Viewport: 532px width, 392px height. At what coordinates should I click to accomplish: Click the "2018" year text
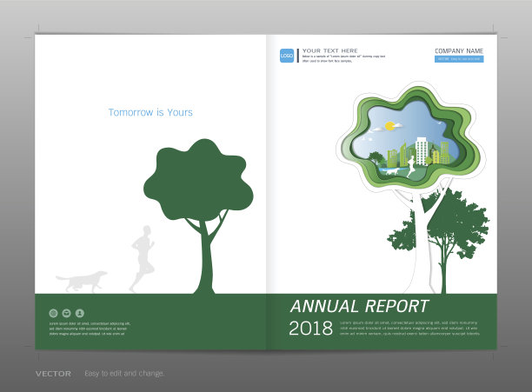pyautogui.click(x=310, y=329)
